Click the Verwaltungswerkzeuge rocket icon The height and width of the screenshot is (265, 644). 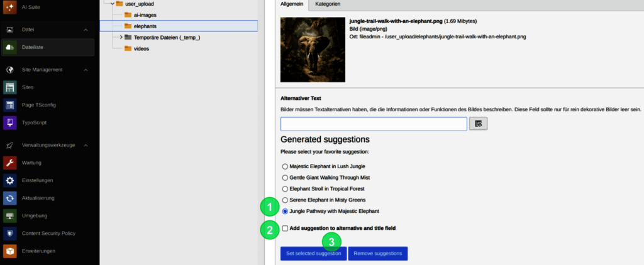point(10,145)
